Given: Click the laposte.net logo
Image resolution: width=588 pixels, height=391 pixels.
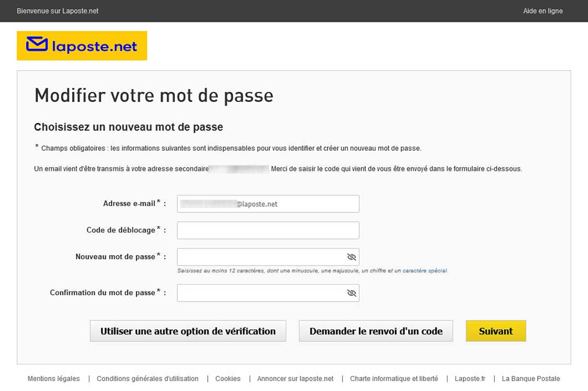Looking at the screenshot, I should tap(82, 45).
